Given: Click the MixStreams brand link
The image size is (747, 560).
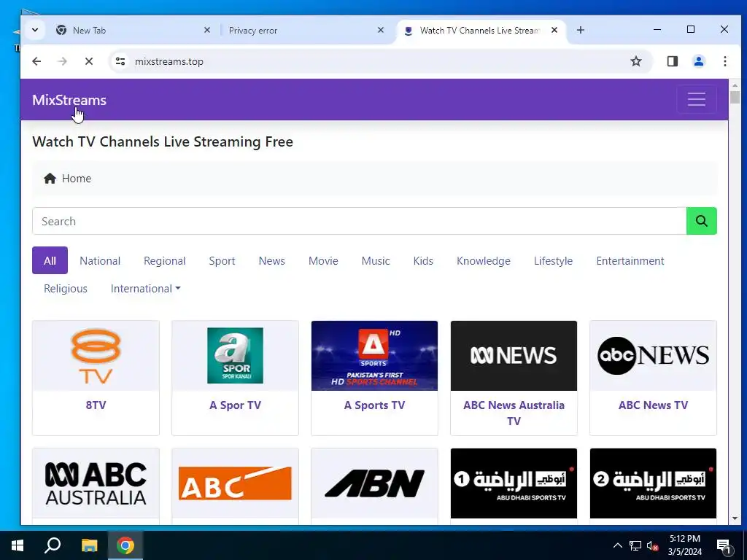Looking at the screenshot, I should [x=69, y=100].
